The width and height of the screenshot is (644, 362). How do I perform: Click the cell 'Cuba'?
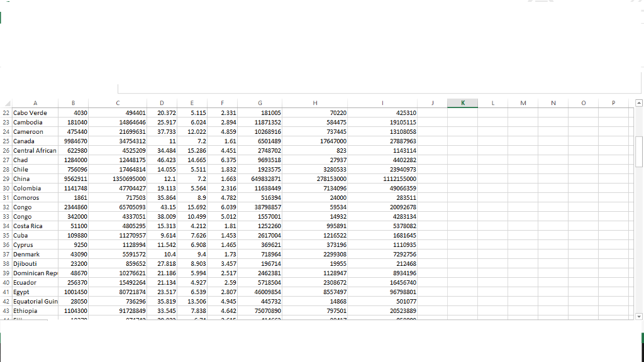click(x=35, y=236)
